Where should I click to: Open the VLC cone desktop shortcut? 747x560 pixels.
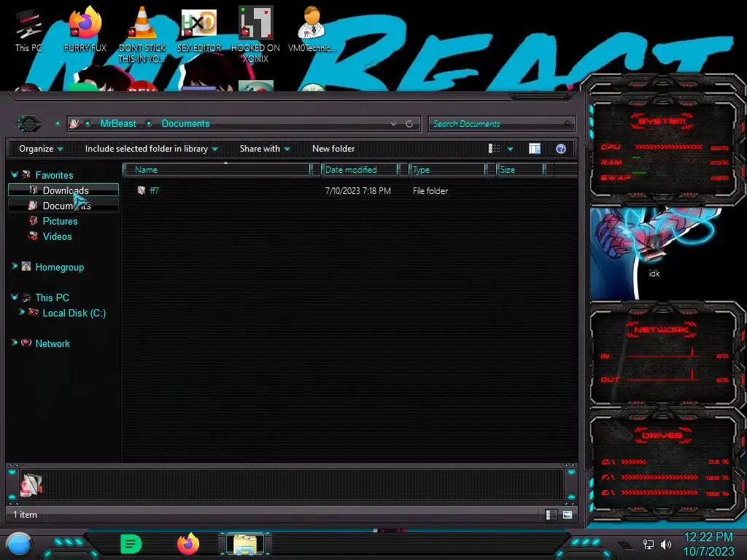[x=142, y=34]
